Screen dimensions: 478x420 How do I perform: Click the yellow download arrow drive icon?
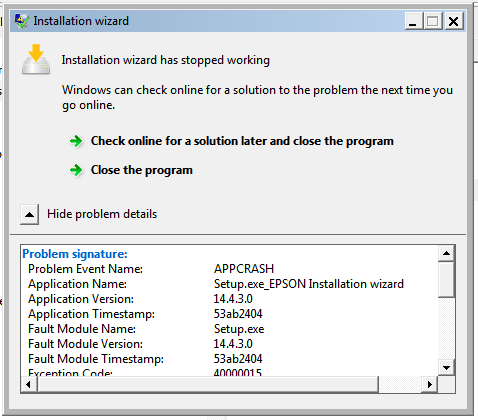(36, 59)
